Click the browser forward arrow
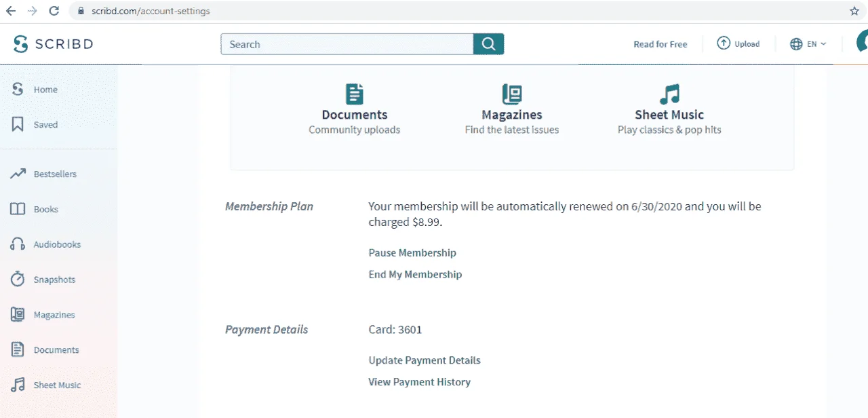The width and height of the screenshot is (868, 418). click(x=33, y=11)
